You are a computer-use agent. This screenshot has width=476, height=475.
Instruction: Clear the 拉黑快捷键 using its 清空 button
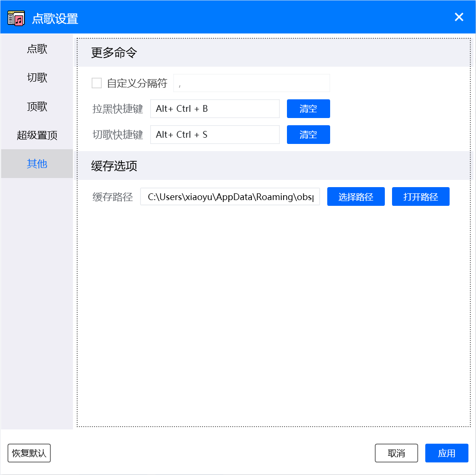(x=308, y=108)
